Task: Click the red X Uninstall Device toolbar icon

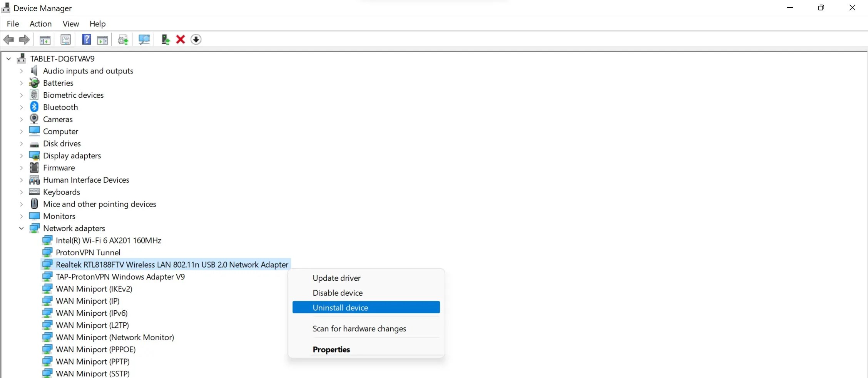Action: tap(179, 39)
